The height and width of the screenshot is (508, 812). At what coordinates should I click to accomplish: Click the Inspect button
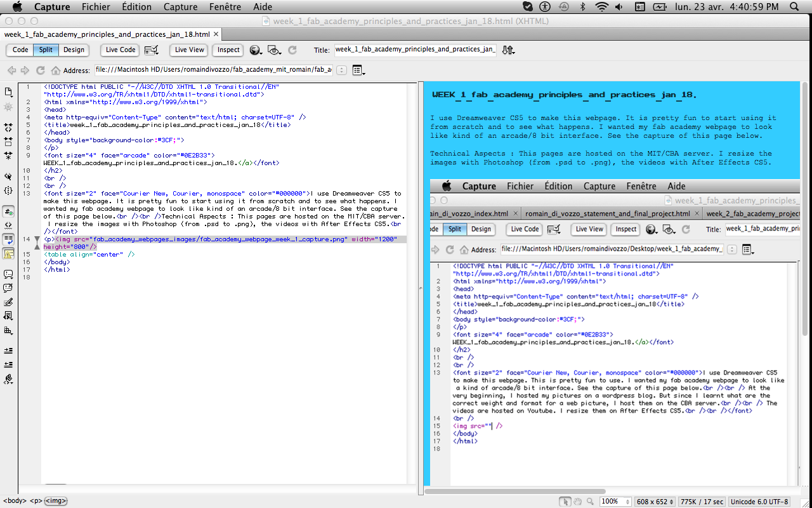[x=227, y=50]
